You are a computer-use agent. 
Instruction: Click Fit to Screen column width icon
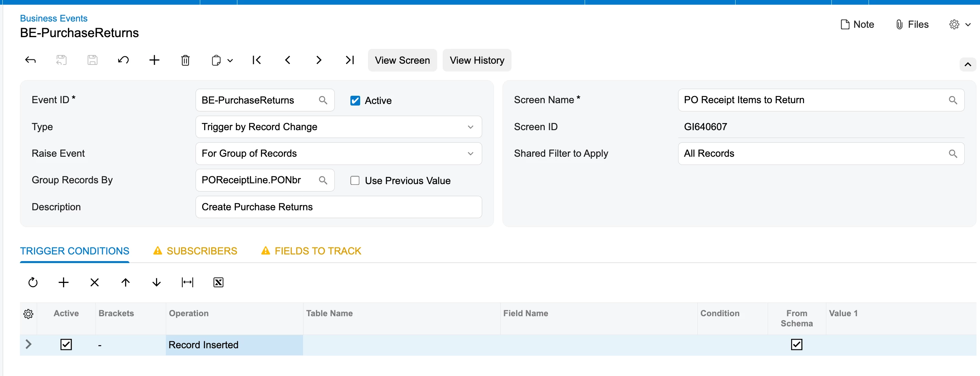pyautogui.click(x=187, y=282)
